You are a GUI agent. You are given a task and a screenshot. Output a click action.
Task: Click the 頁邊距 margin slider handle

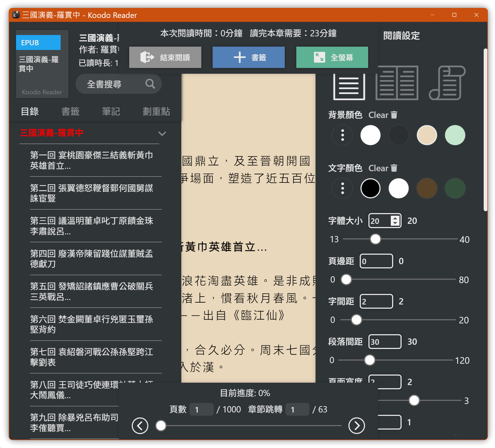click(346, 279)
